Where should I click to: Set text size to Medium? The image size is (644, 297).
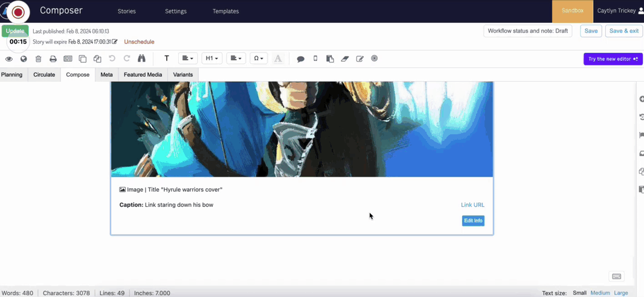pos(600,293)
